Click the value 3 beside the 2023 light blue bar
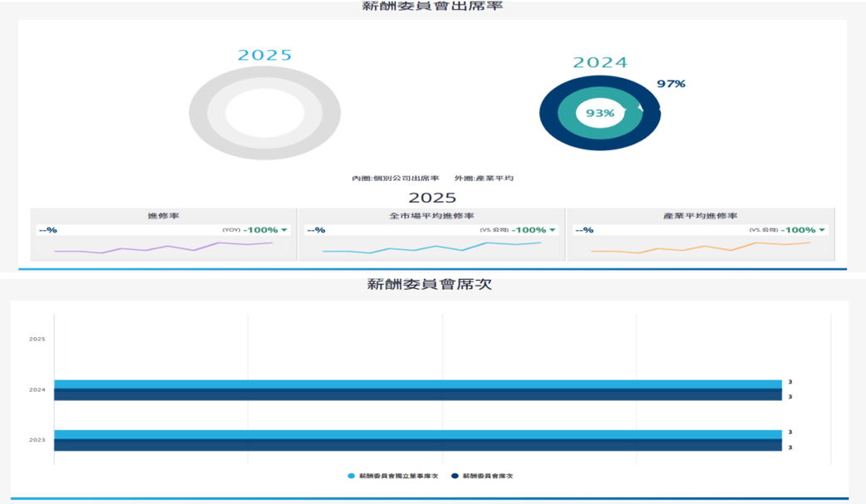 790,433
